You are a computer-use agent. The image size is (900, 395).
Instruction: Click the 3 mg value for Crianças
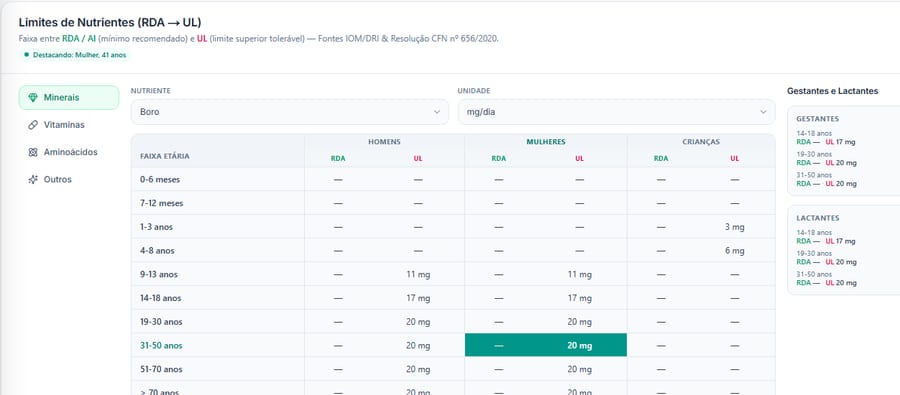[x=735, y=227]
